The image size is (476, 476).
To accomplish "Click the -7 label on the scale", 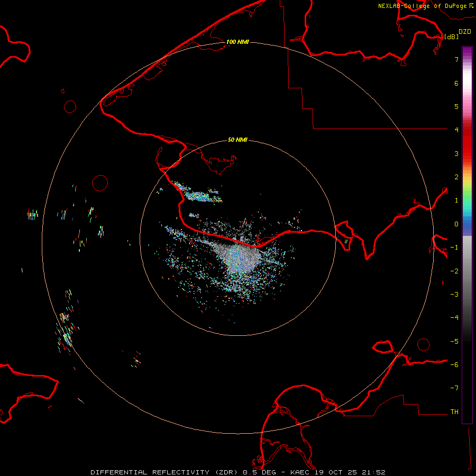I will 454,388.
